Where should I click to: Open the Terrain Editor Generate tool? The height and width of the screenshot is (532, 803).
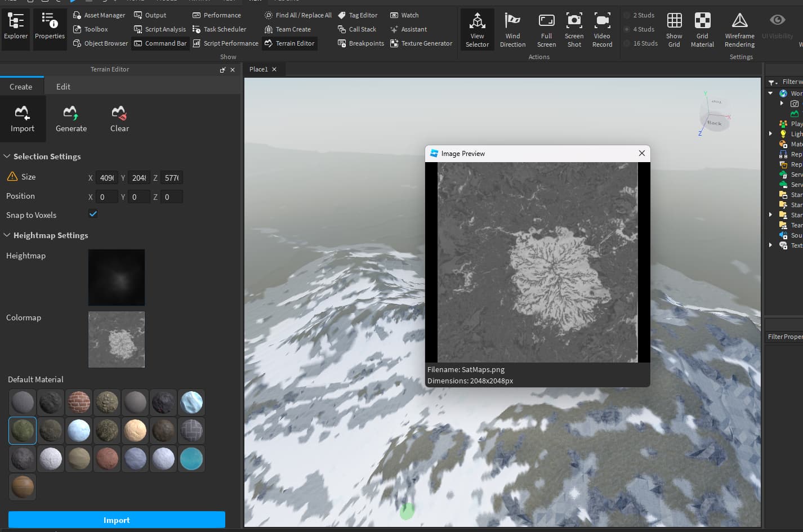[x=71, y=118]
